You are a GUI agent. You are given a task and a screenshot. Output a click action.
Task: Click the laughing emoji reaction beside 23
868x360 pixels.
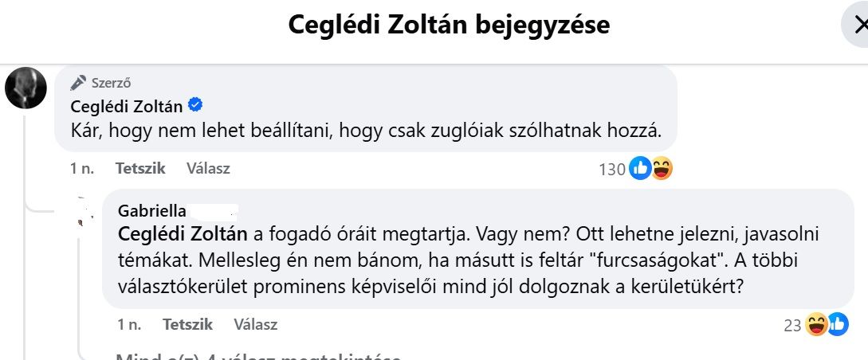(815, 325)
